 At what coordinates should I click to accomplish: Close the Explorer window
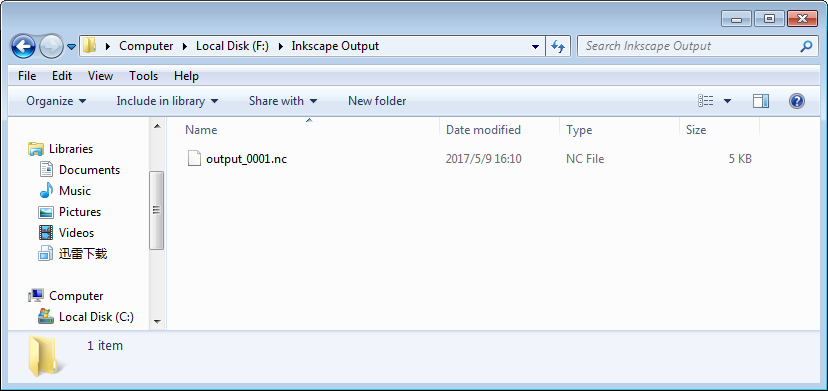click(x=802, y=19)
